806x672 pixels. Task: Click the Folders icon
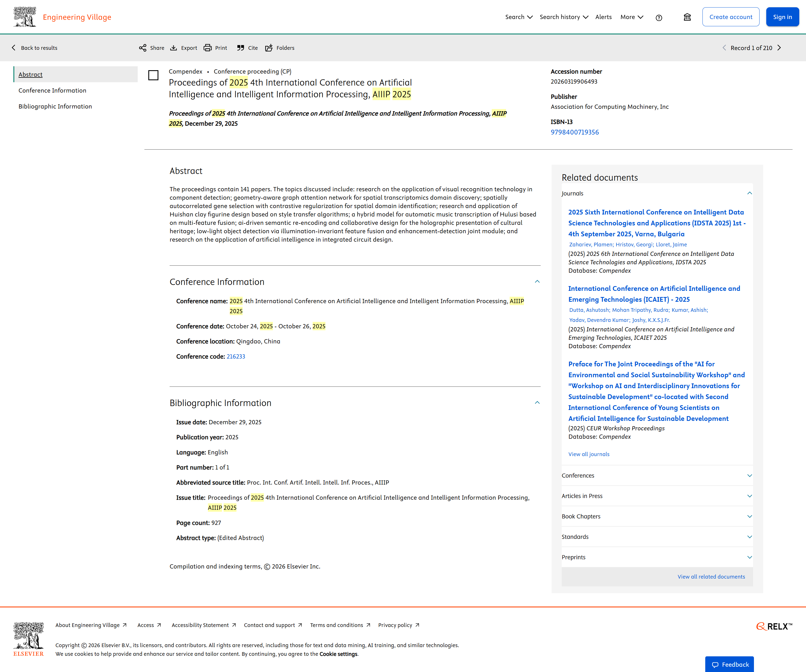pos(269,48)
